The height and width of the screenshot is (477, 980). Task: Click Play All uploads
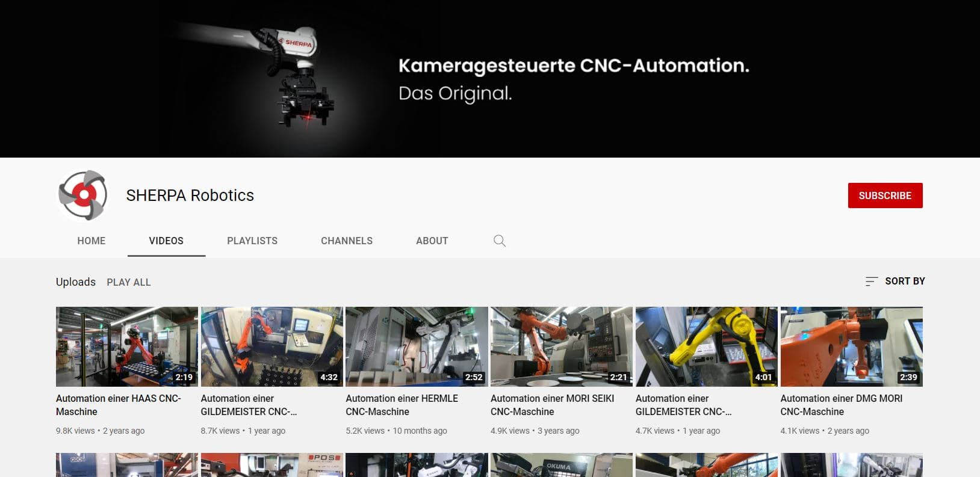click(x=129, y=282)
